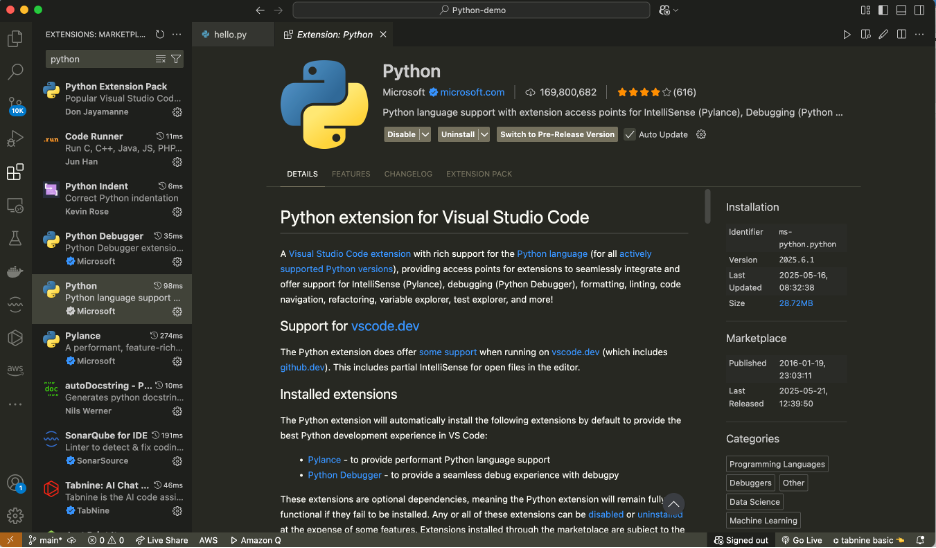This screenshot has width=936, height=548.
Task: Refresh the extensions marketplace list
Action: point(160,34)
